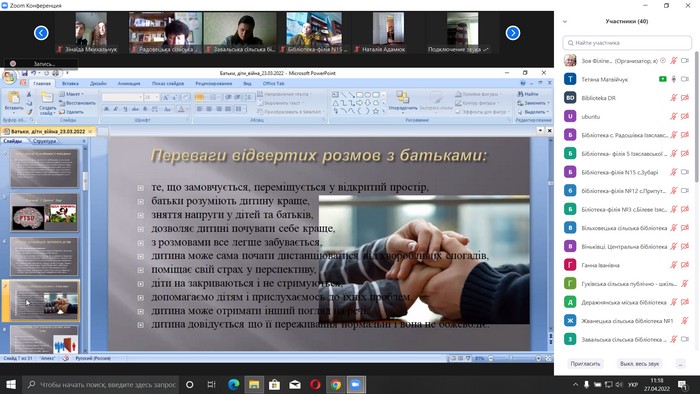The height and width of the screenshot is (394, 700).
Task: Open Task View on taskbar
Action: [212, 385]
